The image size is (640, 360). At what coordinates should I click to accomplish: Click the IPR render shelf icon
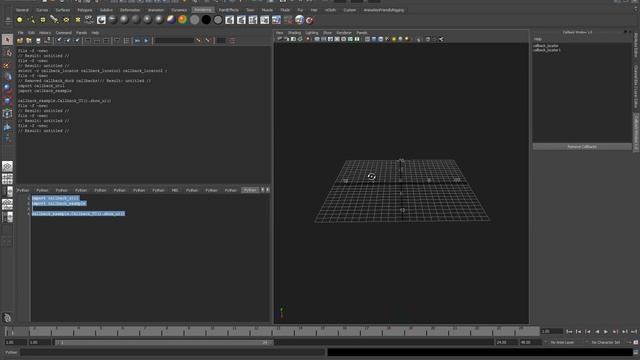241,20
